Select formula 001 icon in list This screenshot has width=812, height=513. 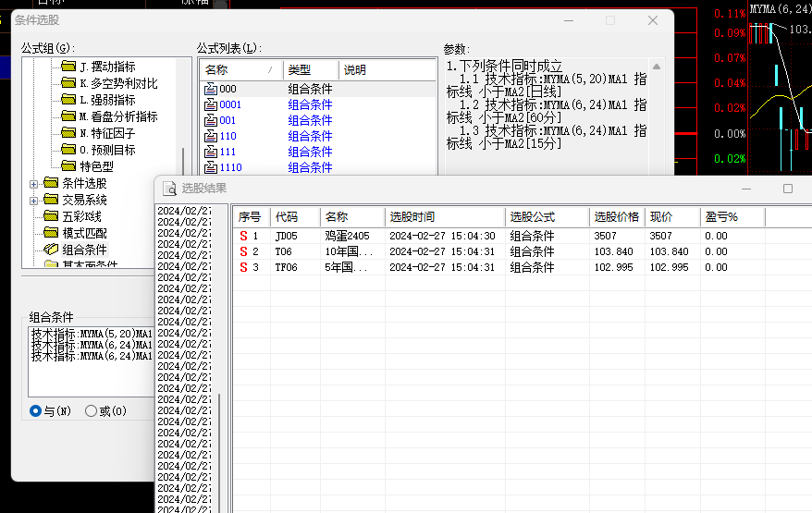[x=211, y=120]
